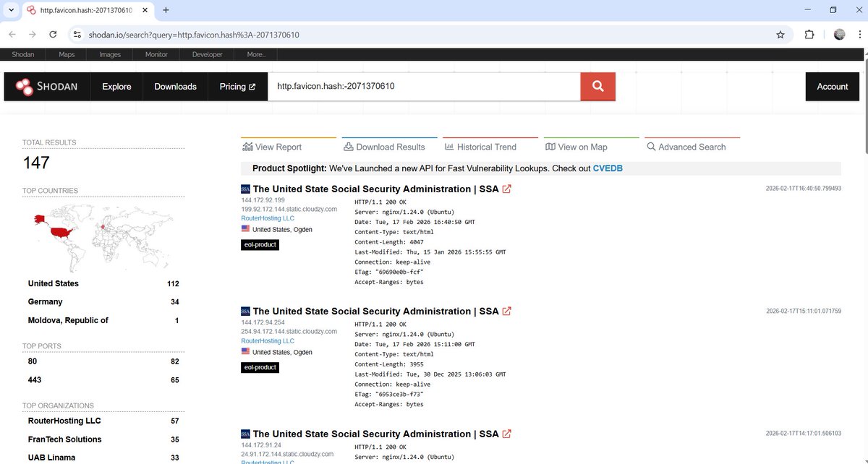
Task: Expand the More... top bar menu
Action: tap(256, 54)
